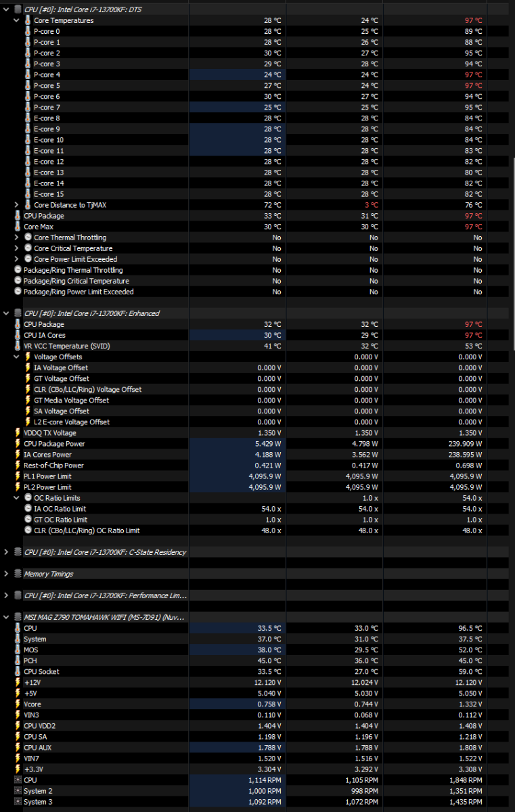Click the 5.429 W current package power value

268,443
